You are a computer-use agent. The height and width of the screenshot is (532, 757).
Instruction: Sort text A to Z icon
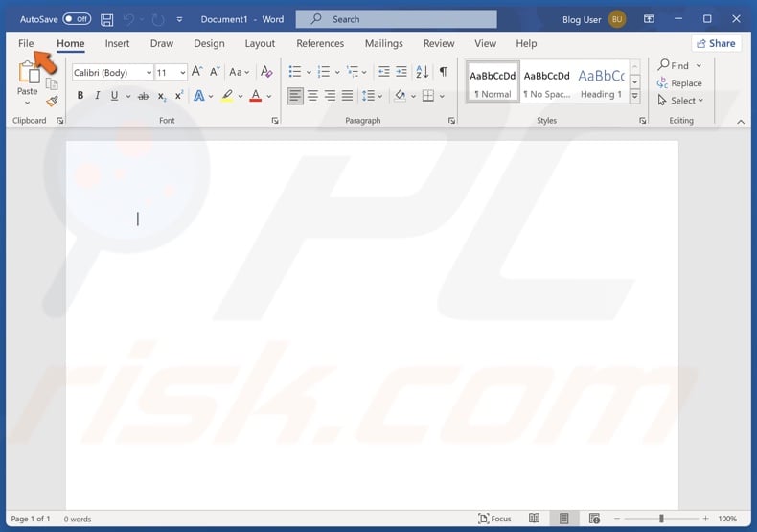[x=423, y=72]
